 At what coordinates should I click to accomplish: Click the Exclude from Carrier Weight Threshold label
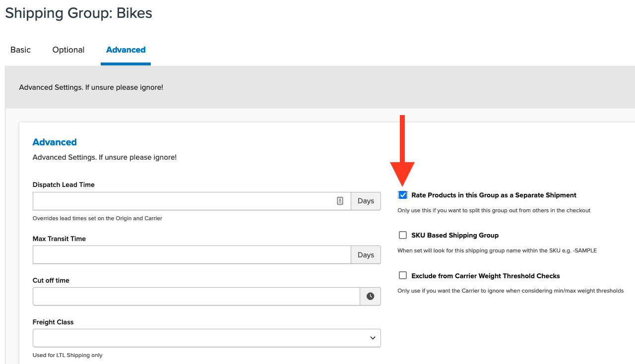tap(485, 276)
